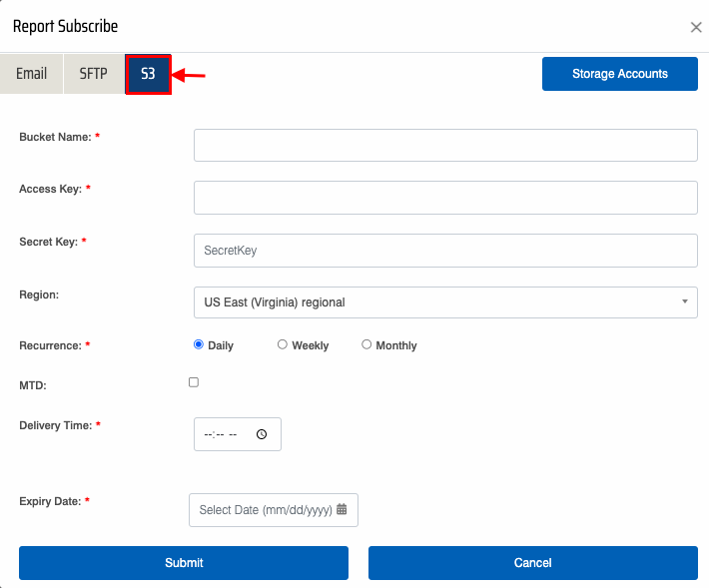709x588 pixels.
Task: Select the Monthly recurrence option
Action: tap(366, 344)
